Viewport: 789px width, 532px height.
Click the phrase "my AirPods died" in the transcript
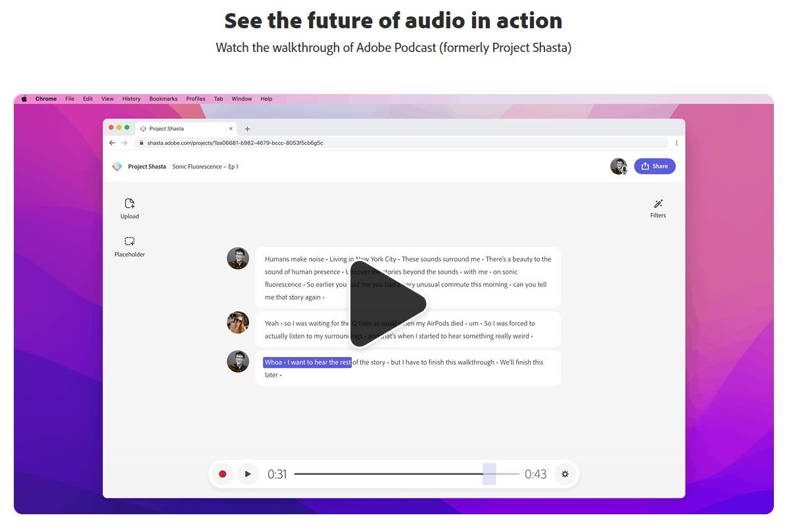pyautogui.click(x=440, y=324)
